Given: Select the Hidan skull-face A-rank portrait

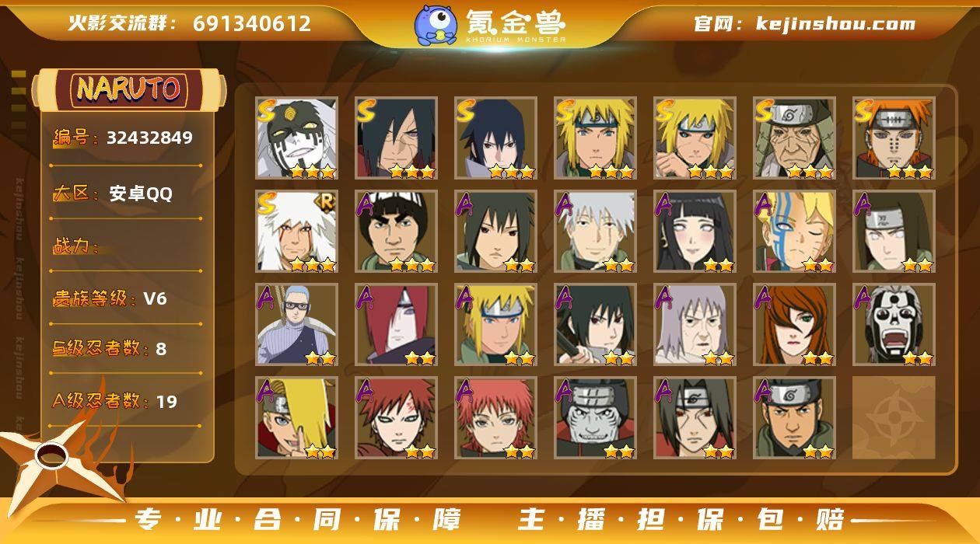Looking at the screenshot, I should point(894,325).
